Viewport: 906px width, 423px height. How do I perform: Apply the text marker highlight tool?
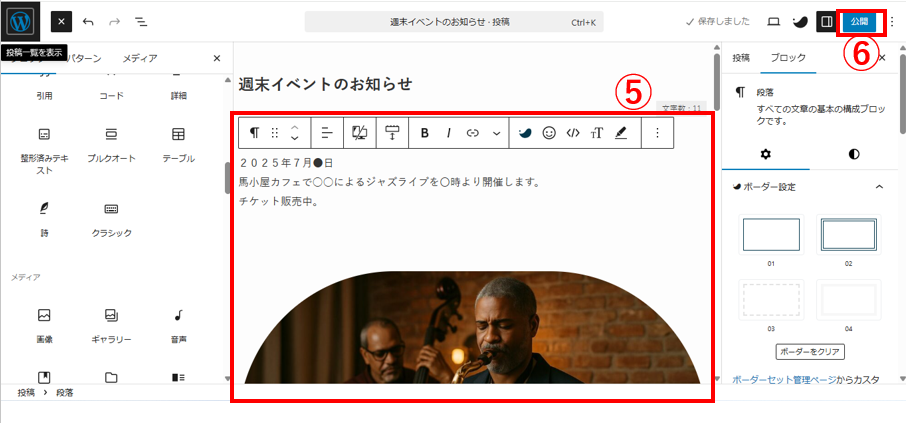point(621,133)
